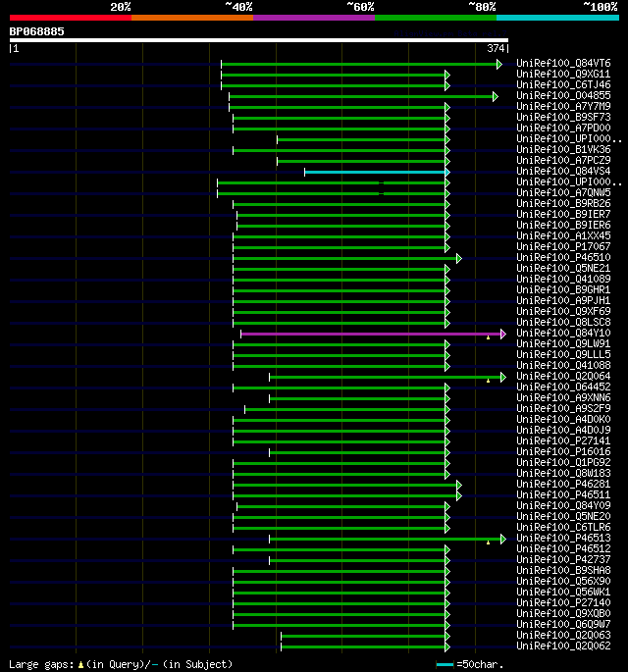
Task: Click the yellow in-Query gap legend symbol
Action: click(x=80, y=665)
